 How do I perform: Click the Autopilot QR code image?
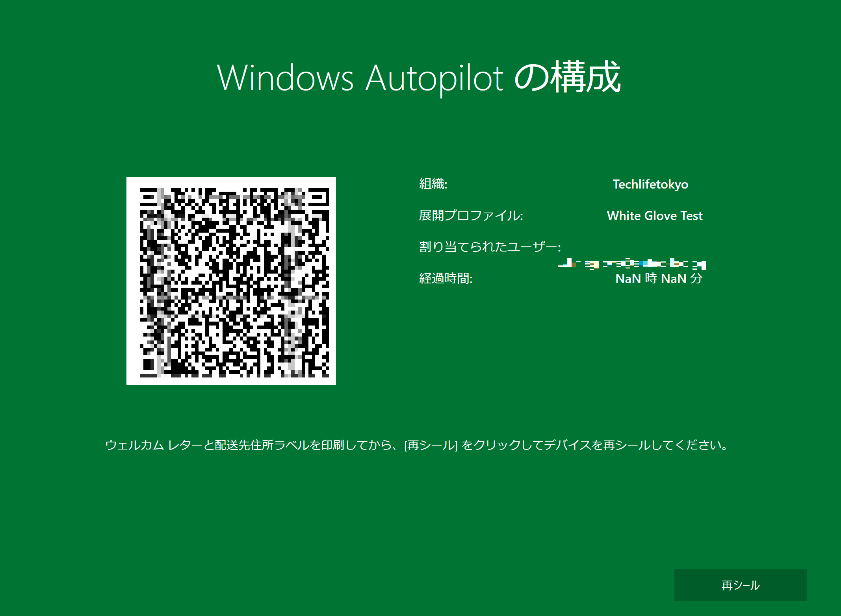[x=231, y=281]
